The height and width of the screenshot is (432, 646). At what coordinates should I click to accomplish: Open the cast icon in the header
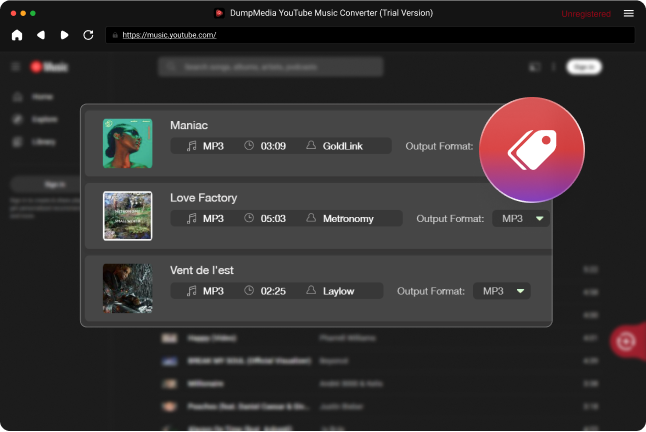(x=534, y=67)
